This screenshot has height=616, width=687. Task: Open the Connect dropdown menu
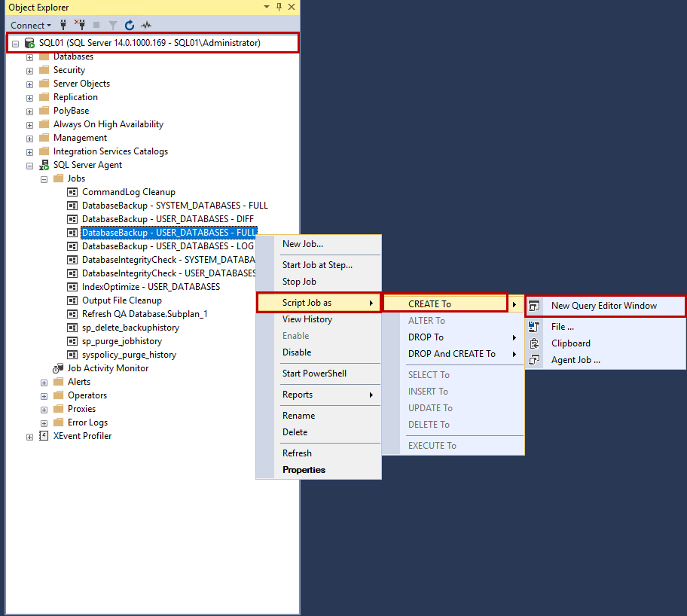point(31,25)
